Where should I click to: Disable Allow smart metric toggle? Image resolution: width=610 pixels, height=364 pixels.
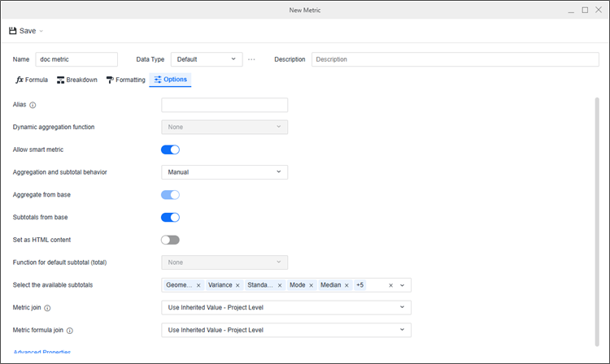(170, 149)
